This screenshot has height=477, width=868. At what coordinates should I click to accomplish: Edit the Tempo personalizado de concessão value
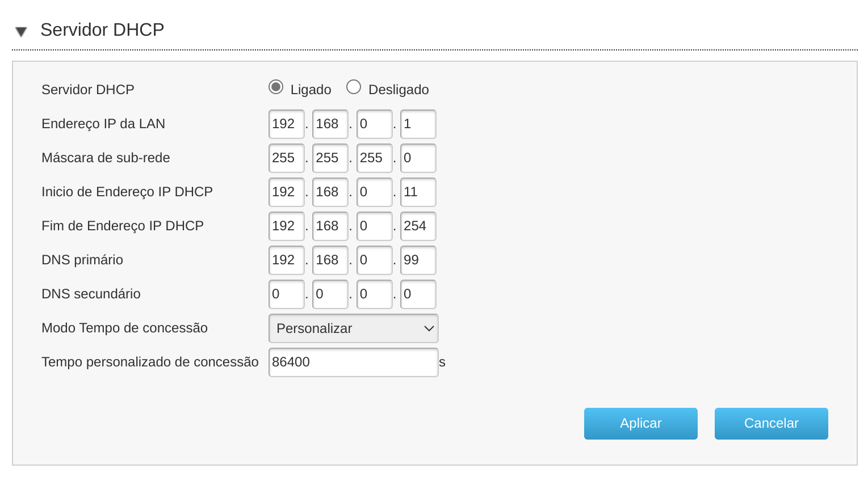pyautogui.click(x=353, y=362)
